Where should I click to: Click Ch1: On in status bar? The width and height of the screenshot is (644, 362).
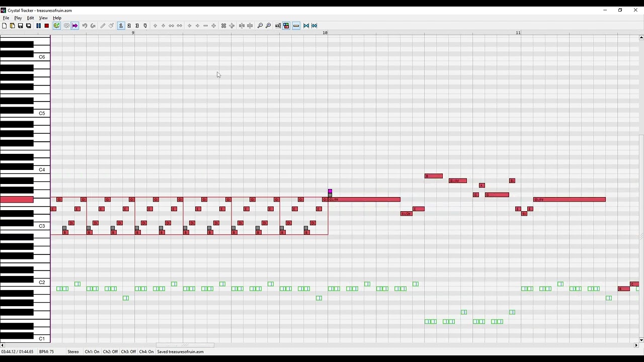pos(92,352)
